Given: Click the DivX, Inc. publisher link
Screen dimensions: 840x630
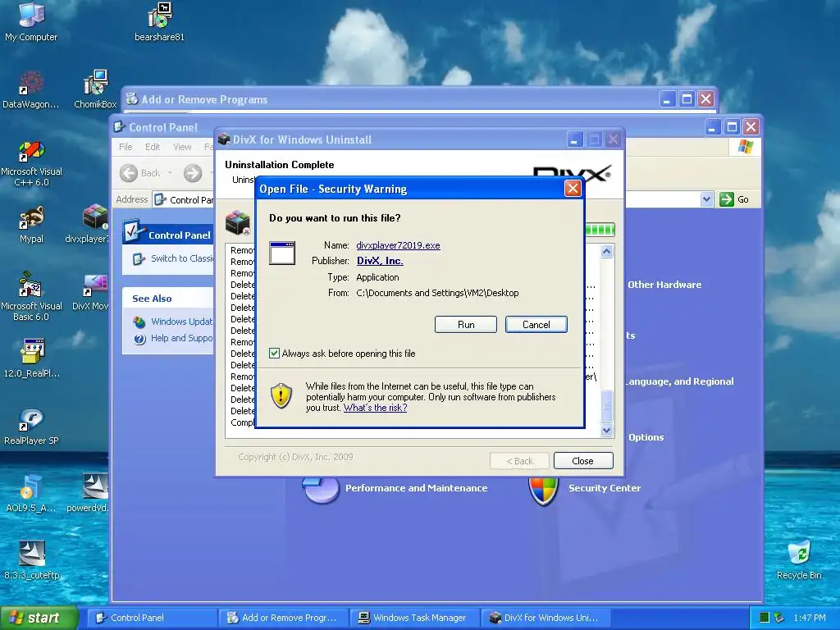Looking at the screenshot, I should tap(380, 261).
